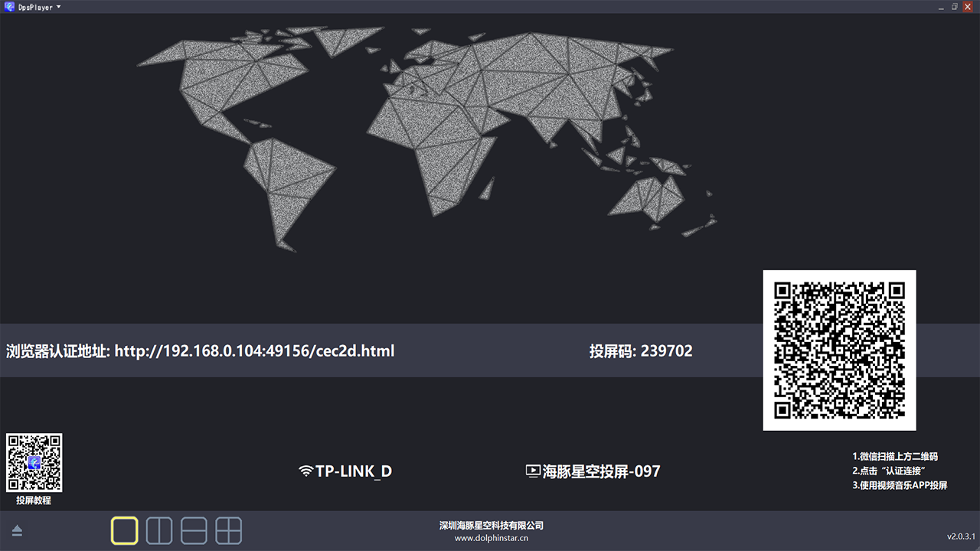Open www.dolphinstar.cn website link

[492, 538]
